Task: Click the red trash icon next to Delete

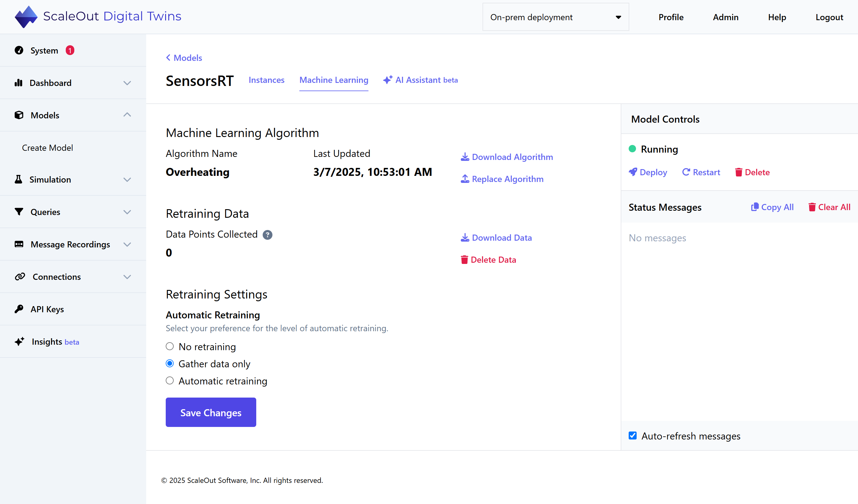Action: point(738,172)
